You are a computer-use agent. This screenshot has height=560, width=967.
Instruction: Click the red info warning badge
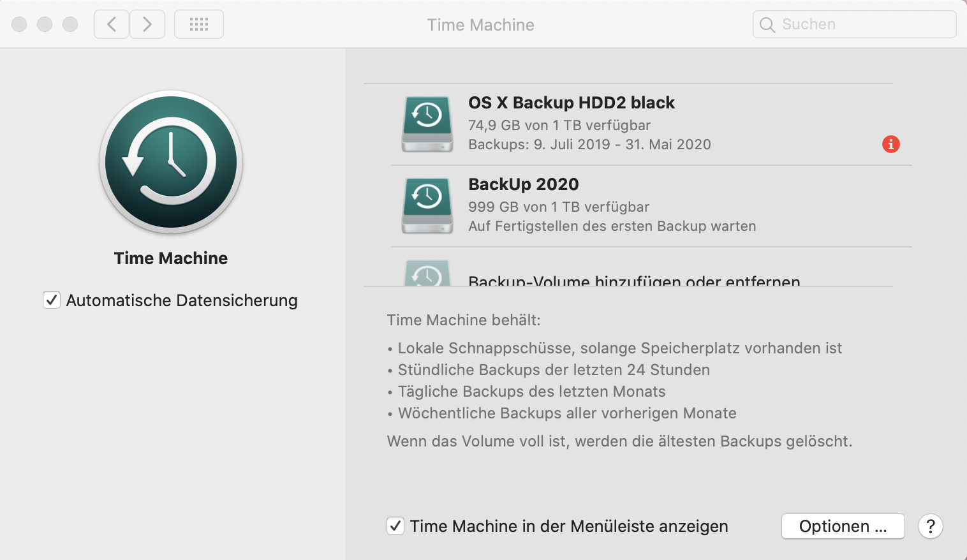click(890, 144)
